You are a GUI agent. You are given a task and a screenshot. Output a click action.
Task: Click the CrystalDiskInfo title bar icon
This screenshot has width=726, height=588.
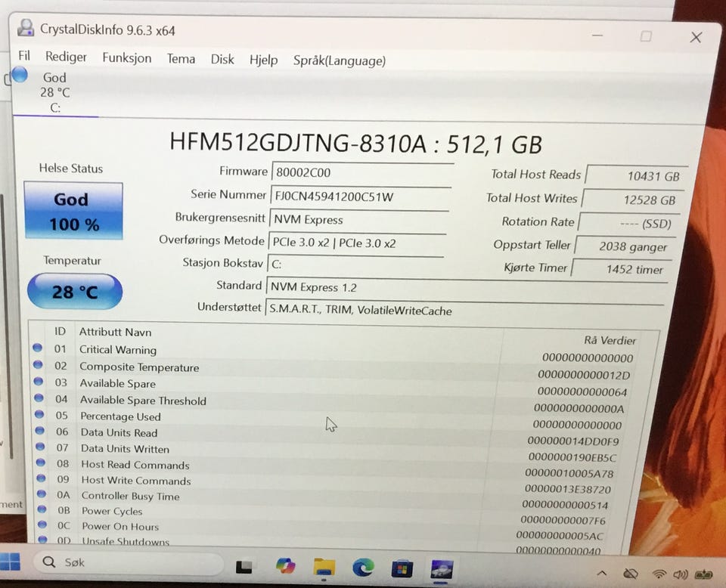pyautogui.click(x=26, y=28)
